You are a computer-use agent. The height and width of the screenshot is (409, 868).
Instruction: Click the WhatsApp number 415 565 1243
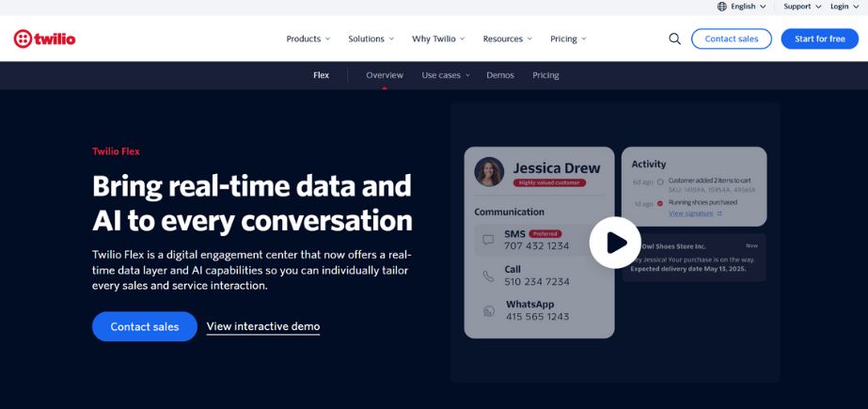[x=537, y=317]
